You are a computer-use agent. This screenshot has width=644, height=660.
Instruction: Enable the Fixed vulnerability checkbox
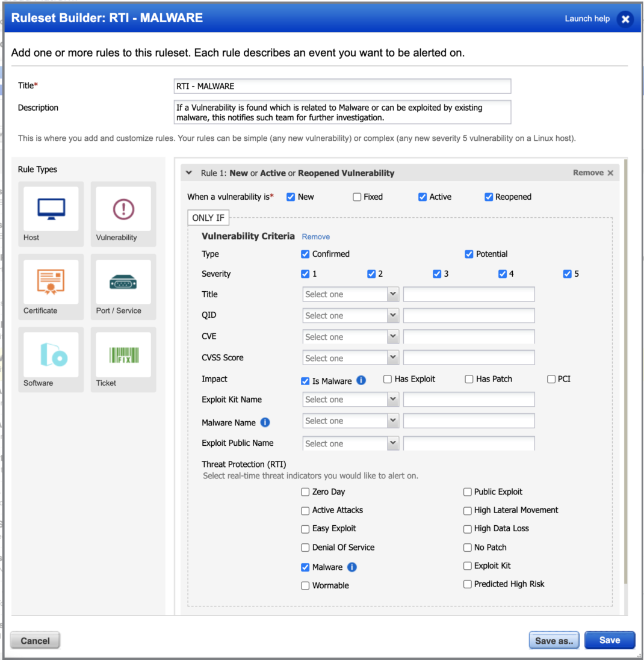357,197
